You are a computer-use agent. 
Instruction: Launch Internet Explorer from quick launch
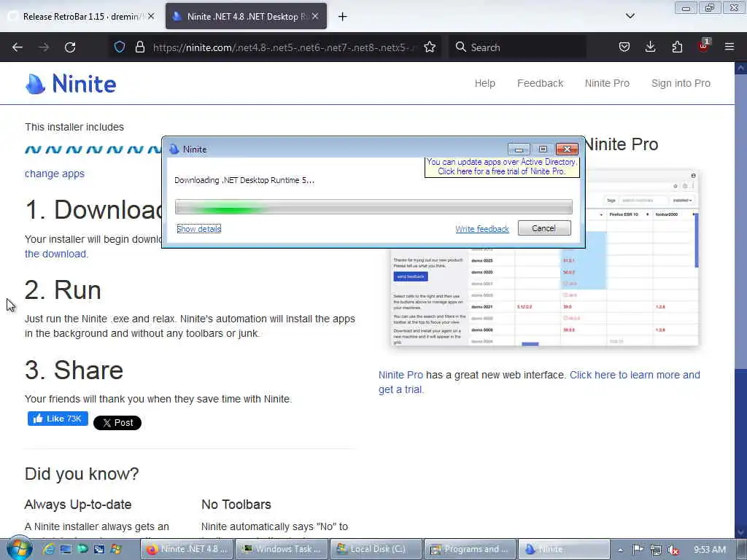pyautogui.click(x=49, y=550)
